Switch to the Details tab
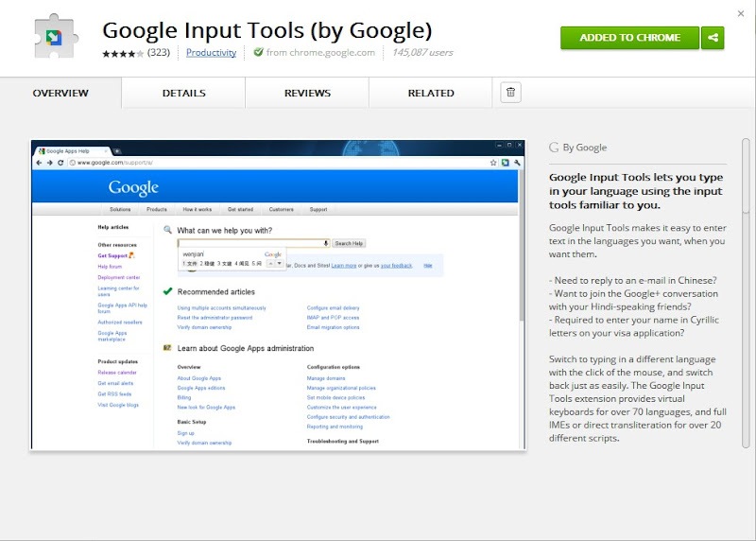Viewport: 756px width, 541px height. pyautogui.click(x=183, y=93)
